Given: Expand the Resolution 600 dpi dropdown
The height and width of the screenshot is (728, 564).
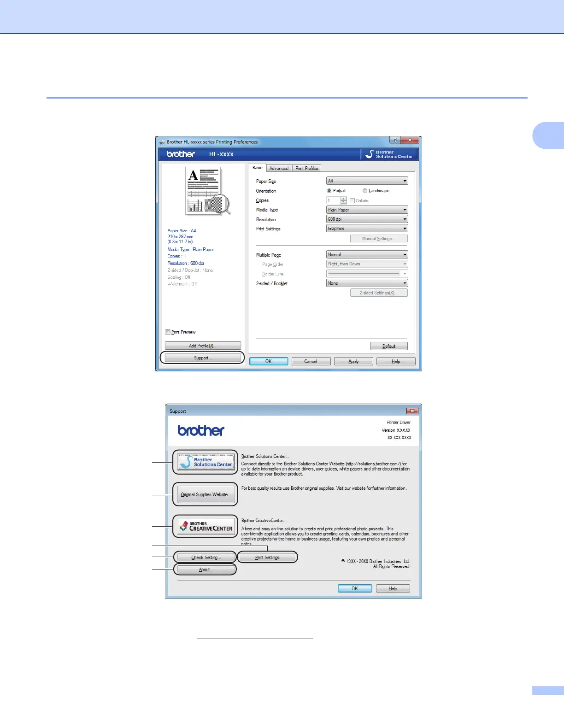Looking at the screenshot, I should click(367, 219).
